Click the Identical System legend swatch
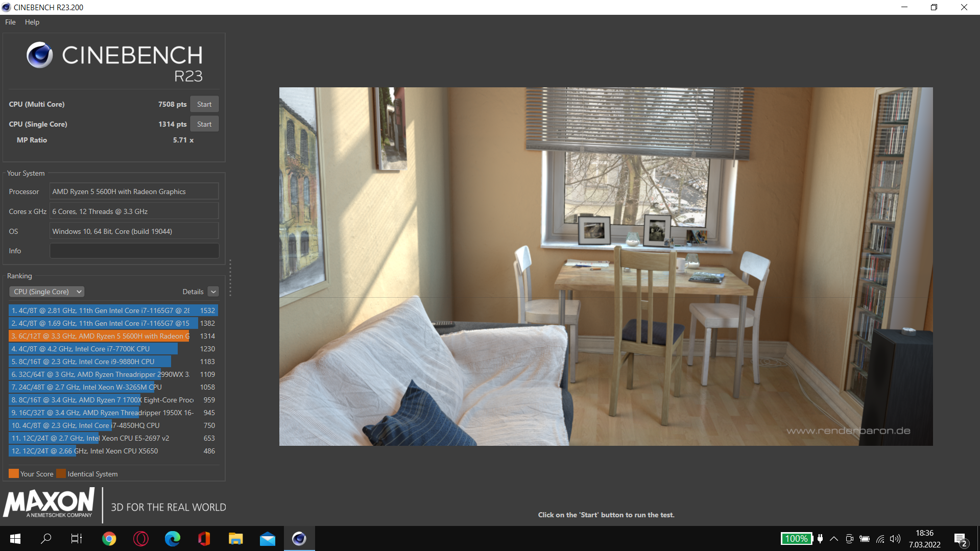 pyautogui.click(x=61, y=473)
